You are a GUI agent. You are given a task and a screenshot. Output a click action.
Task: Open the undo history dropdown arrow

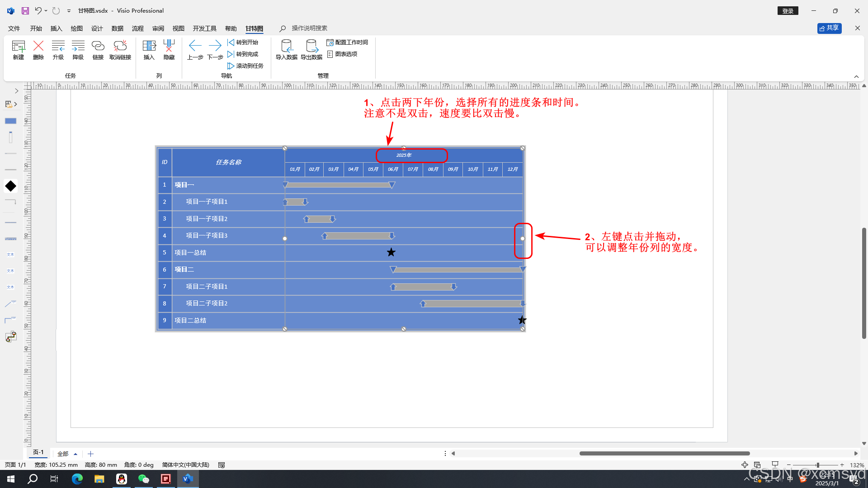[x=46, y=10]
